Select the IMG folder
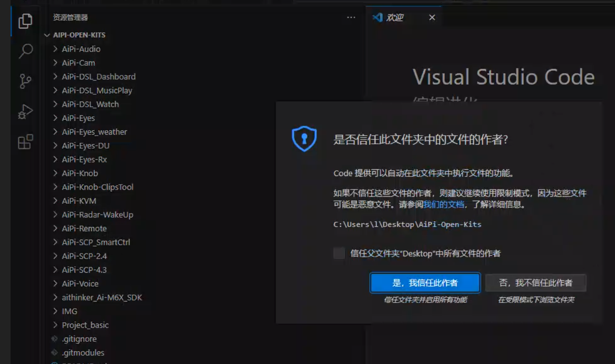615x364 pixels. click(69, 312)
